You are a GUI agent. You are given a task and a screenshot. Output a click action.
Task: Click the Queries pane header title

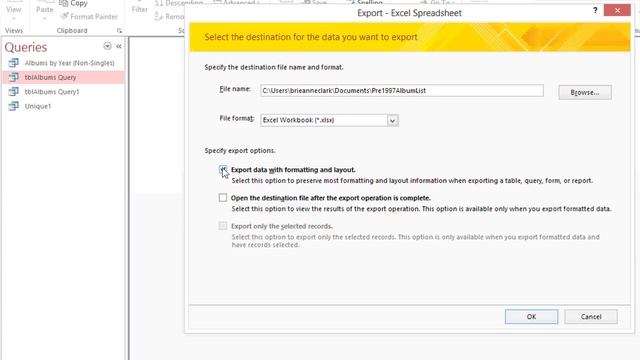[x=26, y=47]
